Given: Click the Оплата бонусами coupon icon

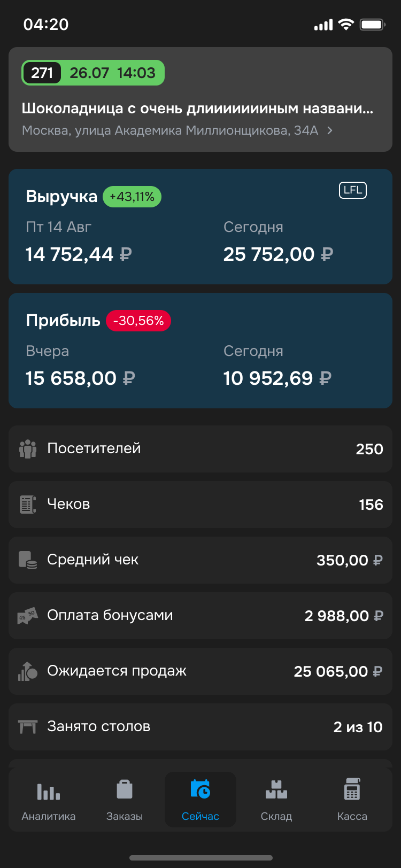Looking at the screenshot, I should point(28,616).
